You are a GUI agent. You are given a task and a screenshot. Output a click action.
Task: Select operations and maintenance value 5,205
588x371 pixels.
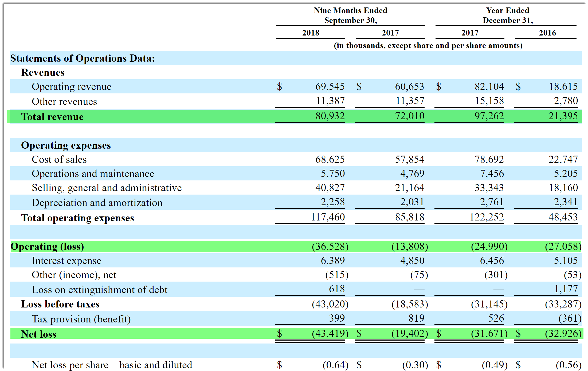click(x=566, y=173)
